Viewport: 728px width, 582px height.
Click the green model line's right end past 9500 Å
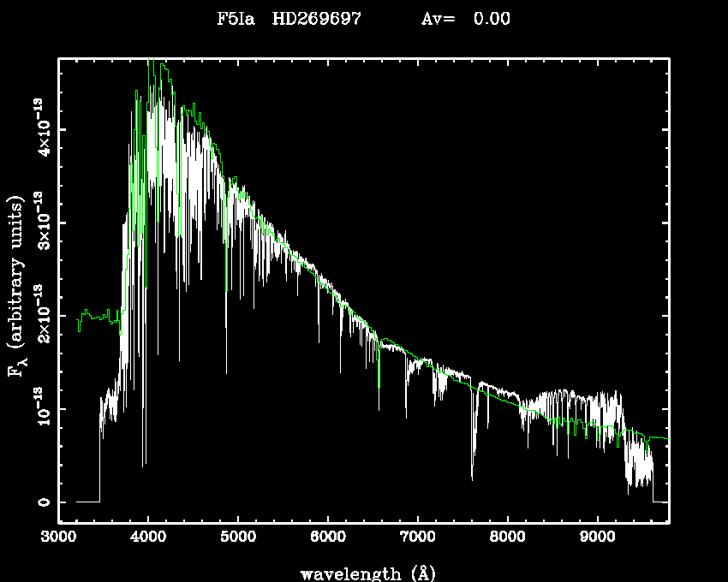[659, 438]
